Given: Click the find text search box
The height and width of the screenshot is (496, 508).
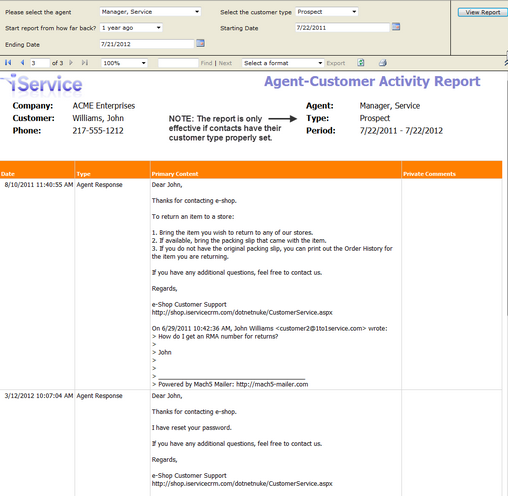Looking at the screenshot, I should pos(178,63).
